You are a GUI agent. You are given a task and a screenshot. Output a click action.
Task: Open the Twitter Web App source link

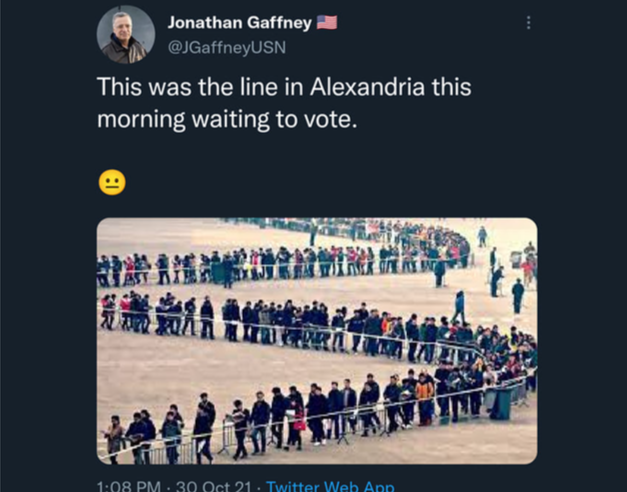(330, 486)
